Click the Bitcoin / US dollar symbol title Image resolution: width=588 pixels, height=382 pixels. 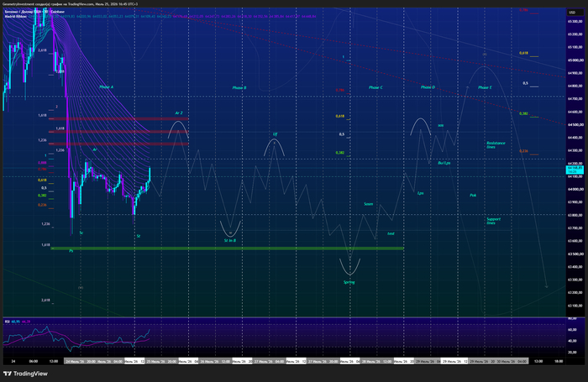(x=34, y=12)
